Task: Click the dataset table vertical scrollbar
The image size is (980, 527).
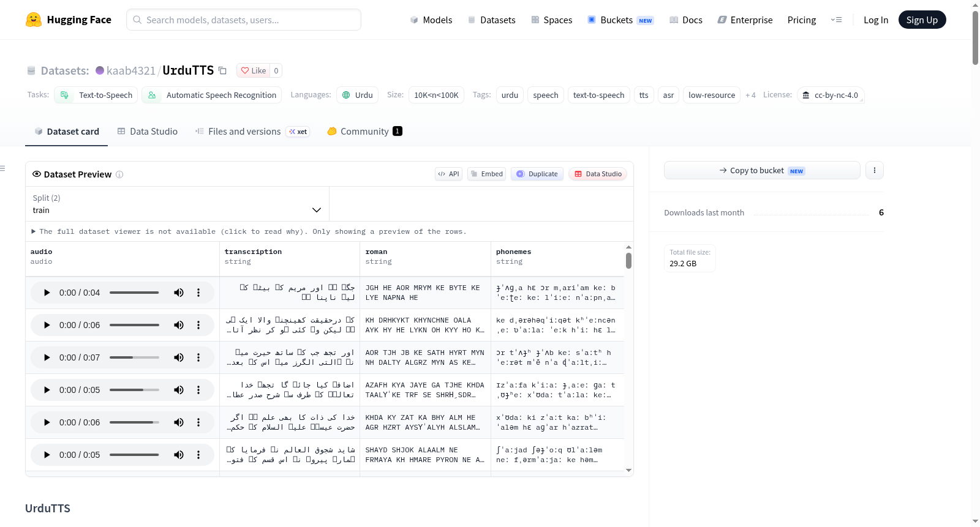Action: click(x=628, y=261)
